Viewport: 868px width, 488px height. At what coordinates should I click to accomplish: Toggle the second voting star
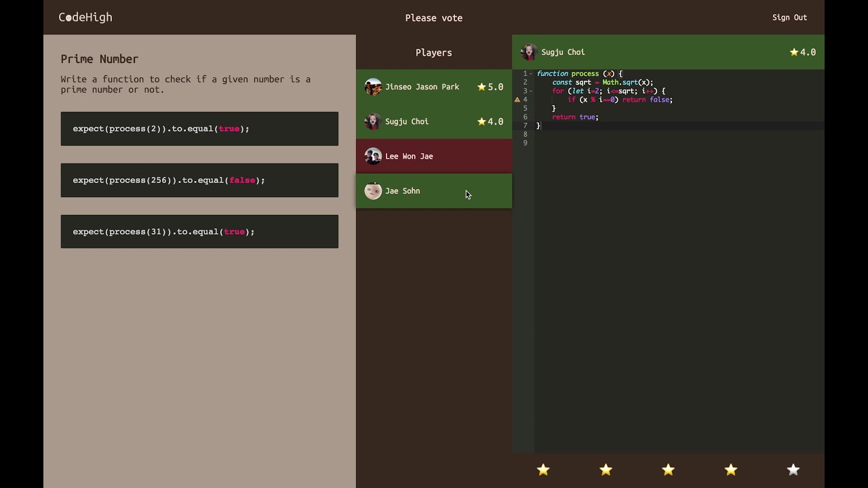[606, 469]
